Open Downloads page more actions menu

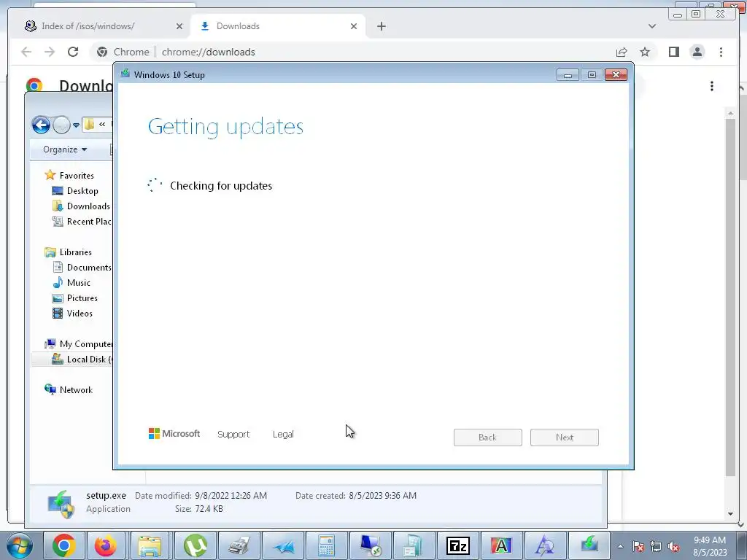tap(712, 86)
